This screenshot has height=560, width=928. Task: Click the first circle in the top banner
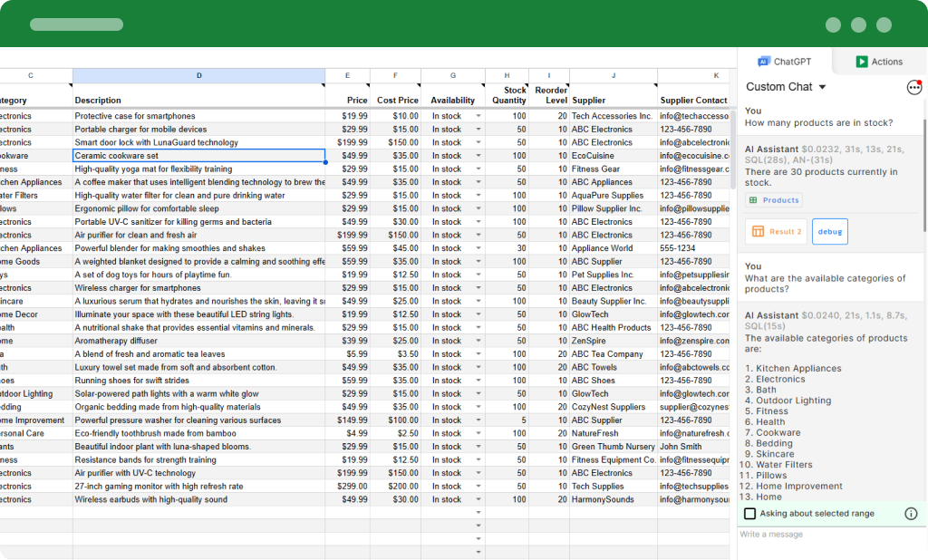tap(833, 25)
